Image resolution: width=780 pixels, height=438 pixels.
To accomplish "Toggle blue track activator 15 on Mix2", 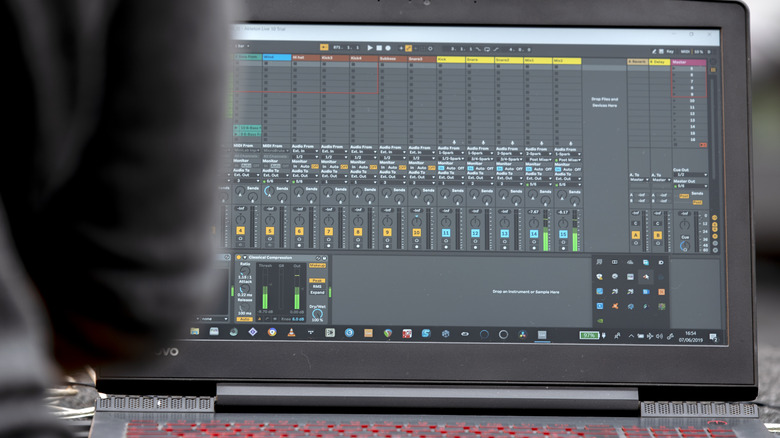I will (x=563, y=234).
